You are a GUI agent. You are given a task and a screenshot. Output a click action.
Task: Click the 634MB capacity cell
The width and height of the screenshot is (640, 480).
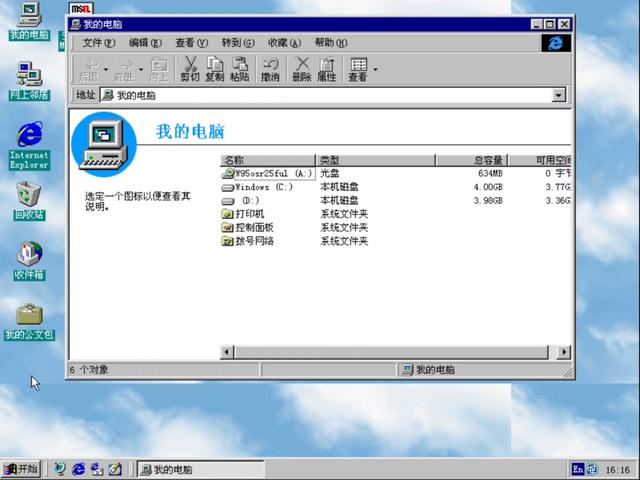[490, 173]
